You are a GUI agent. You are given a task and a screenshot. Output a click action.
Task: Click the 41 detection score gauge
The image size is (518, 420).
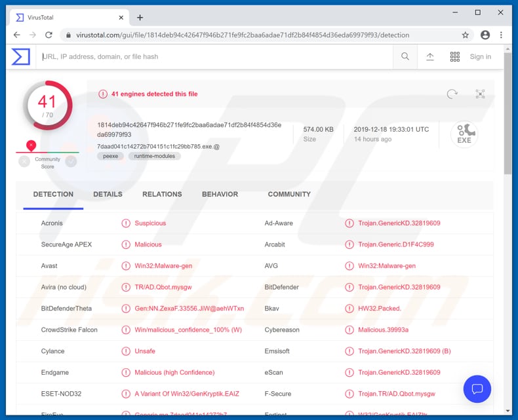pos(48,105)
